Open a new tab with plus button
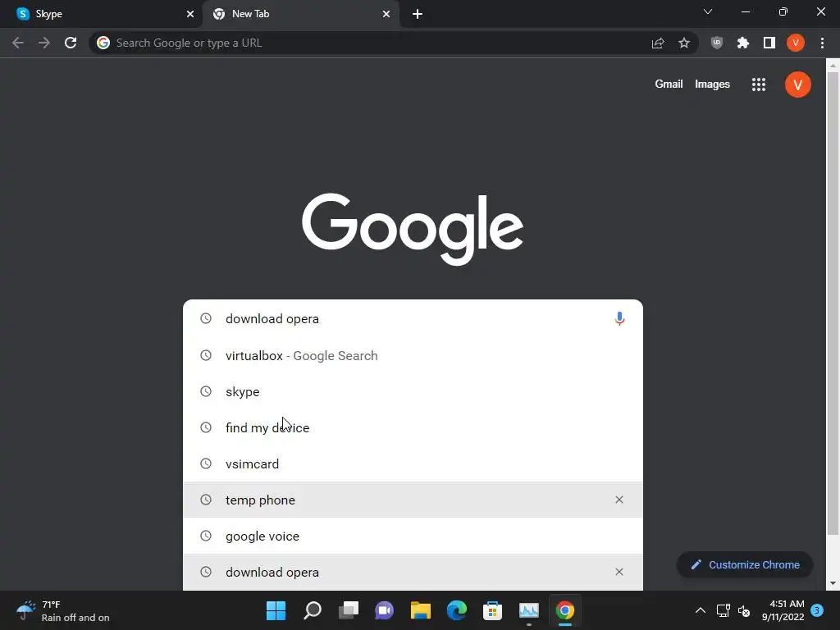This screenshot has height=630, width=840. pos(418,14)
